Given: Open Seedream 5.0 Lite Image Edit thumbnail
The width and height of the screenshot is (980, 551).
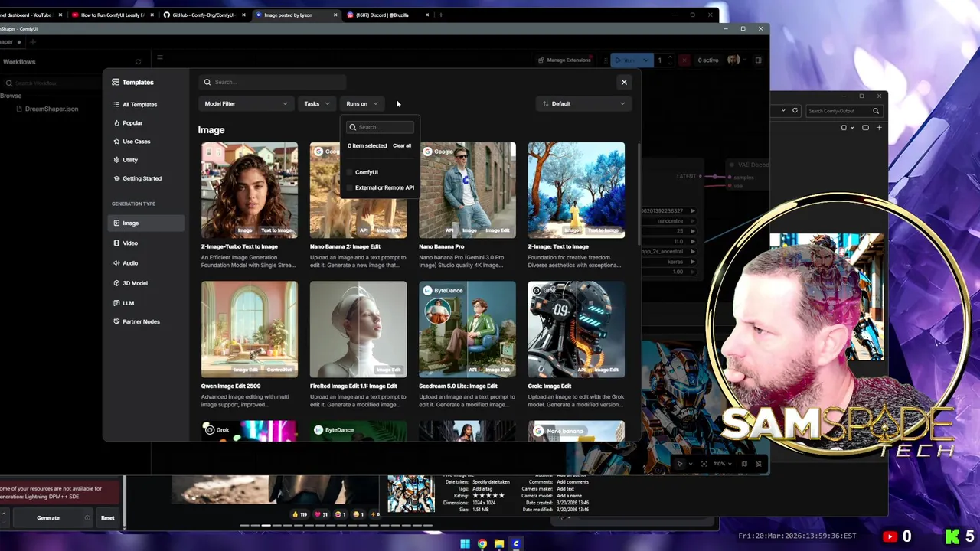Looking at the screenshot, I should point(467,329).
